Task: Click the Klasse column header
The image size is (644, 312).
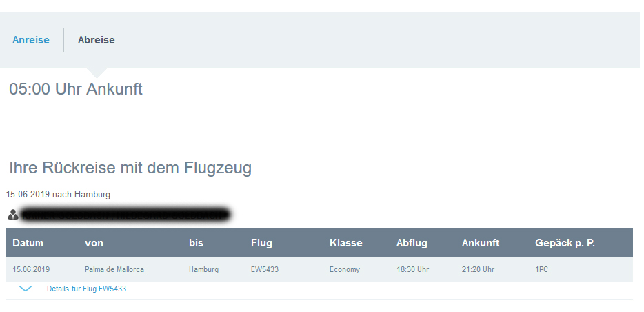Action: click(x=346, y=243)
